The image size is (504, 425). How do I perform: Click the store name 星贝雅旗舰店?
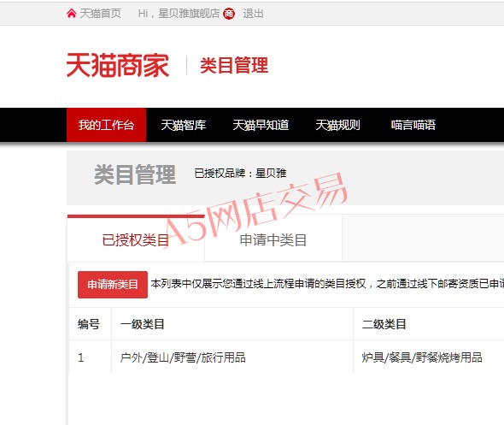(189, 14)
